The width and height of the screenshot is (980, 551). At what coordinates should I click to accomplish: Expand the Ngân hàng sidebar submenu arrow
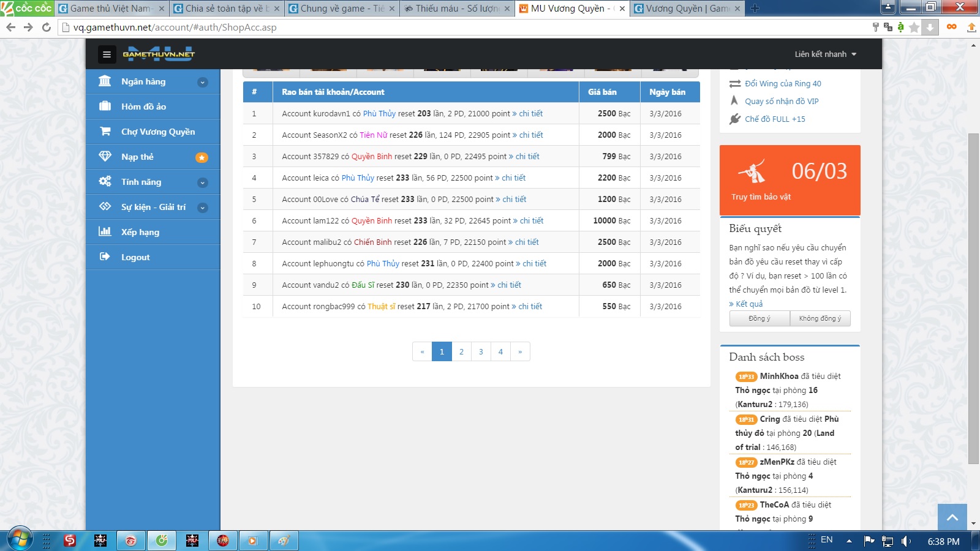[x=203, y=82]
